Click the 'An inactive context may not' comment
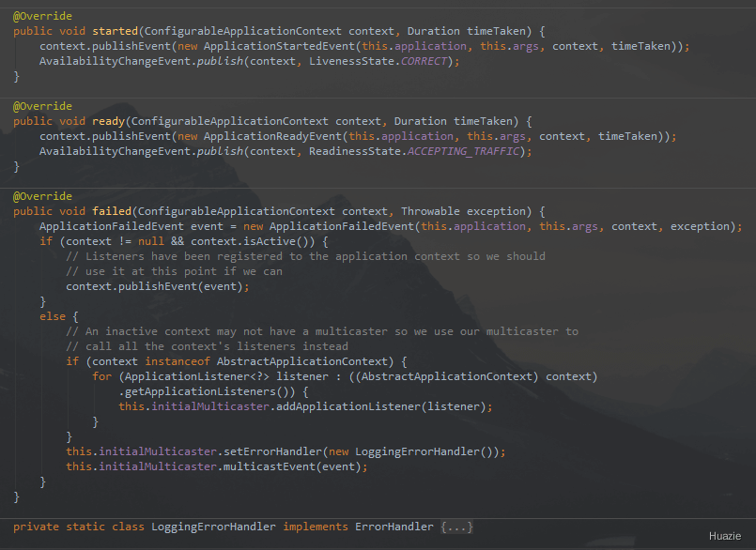The height and width of the screenshot is (550, 756). 322,331
